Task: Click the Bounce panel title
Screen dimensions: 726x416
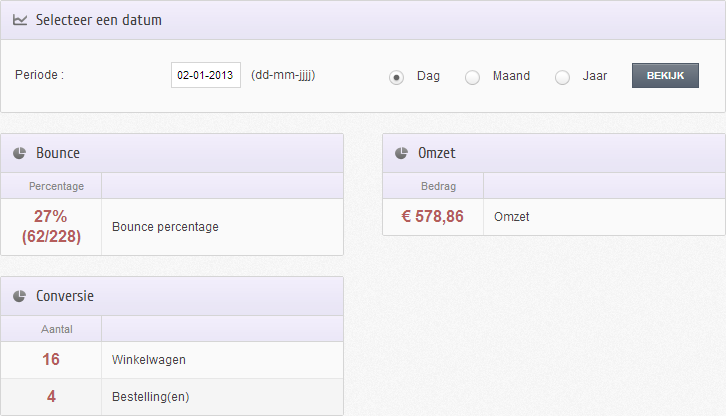Action: [58, 153]
